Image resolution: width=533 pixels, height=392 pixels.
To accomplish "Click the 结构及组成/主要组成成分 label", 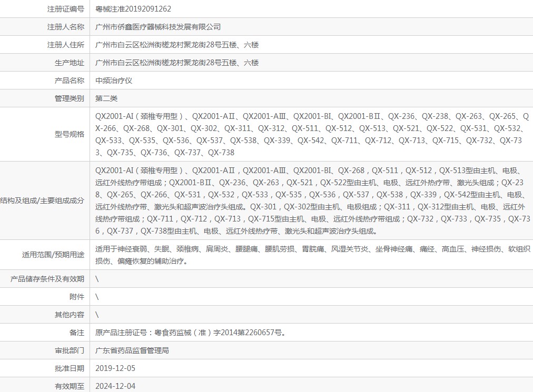I will [x=42, y=200].
